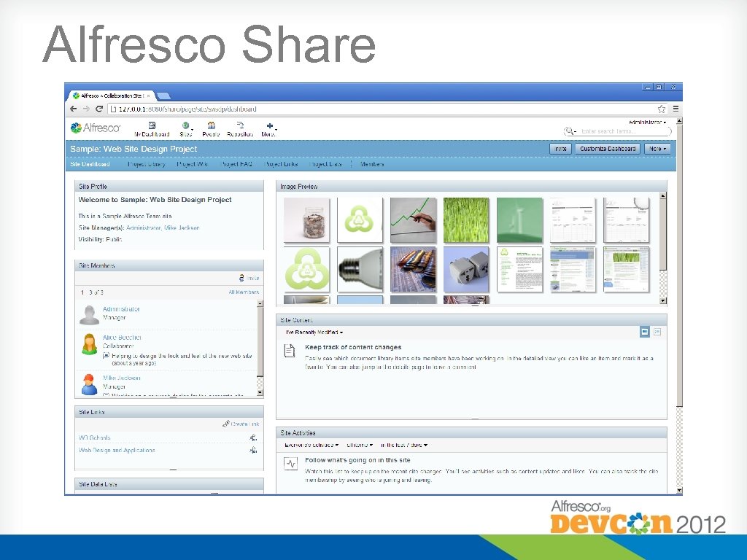This screenshot has height=560, width=747.
Task: Open Mike Jackson link in Site Profile
Action: point(182,228)
